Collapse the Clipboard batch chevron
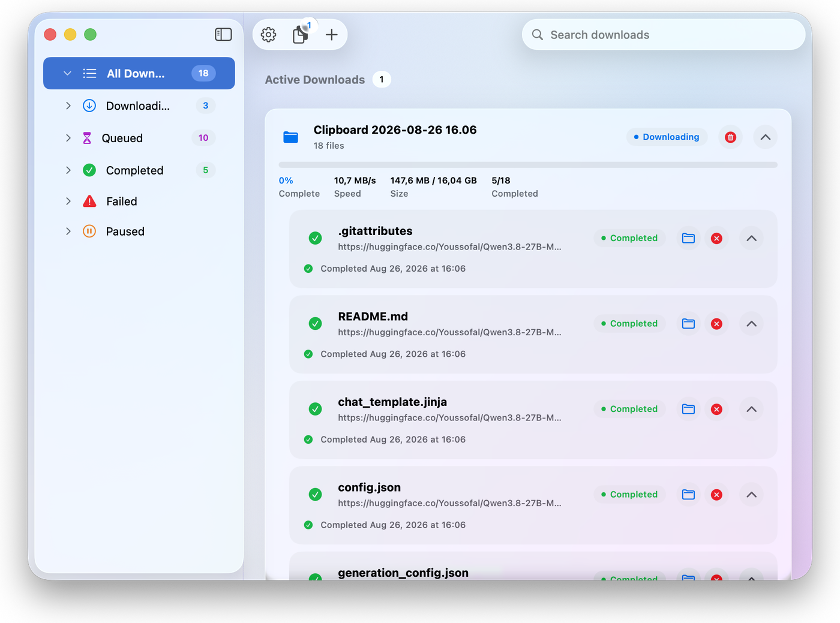The width and height of the screenshot is (840, 623). click(x=766, y=137)
